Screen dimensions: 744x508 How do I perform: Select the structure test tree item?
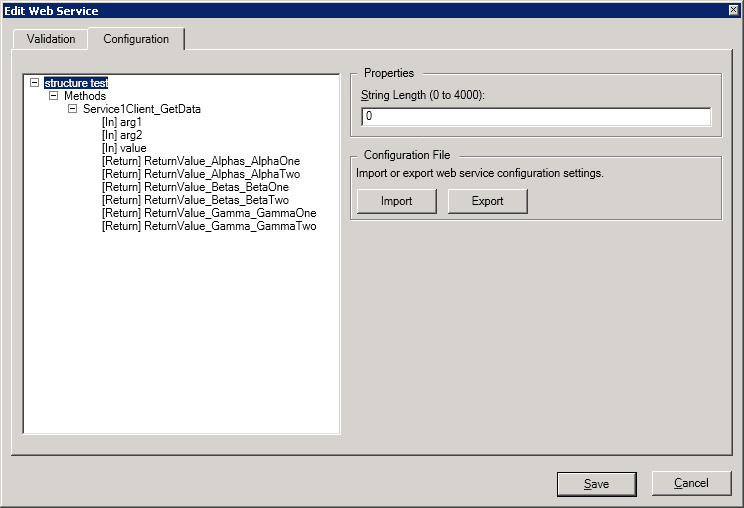(76, 83)
